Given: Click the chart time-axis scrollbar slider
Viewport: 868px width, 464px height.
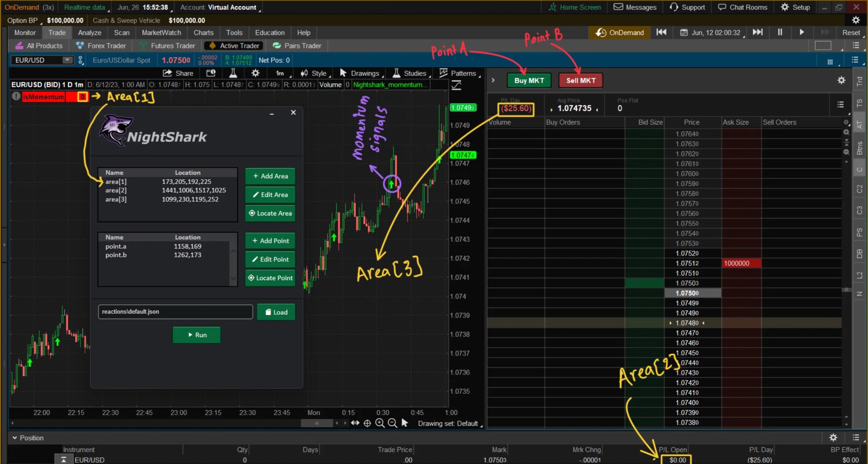Looking at the screenshot, I should coord(316,423).
